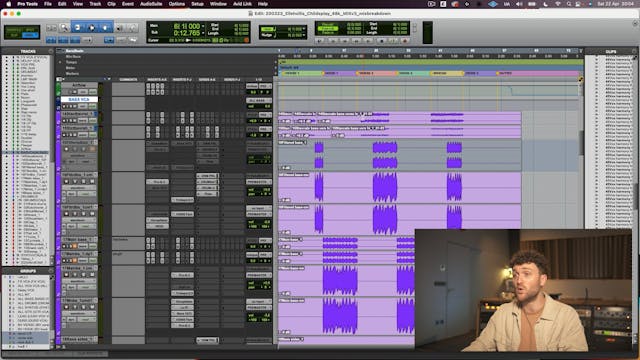The width and height of the screenshot is (640, 360).
Task: Open the Wi-Fi status icon in menu bar
Action: coord(558,4)
